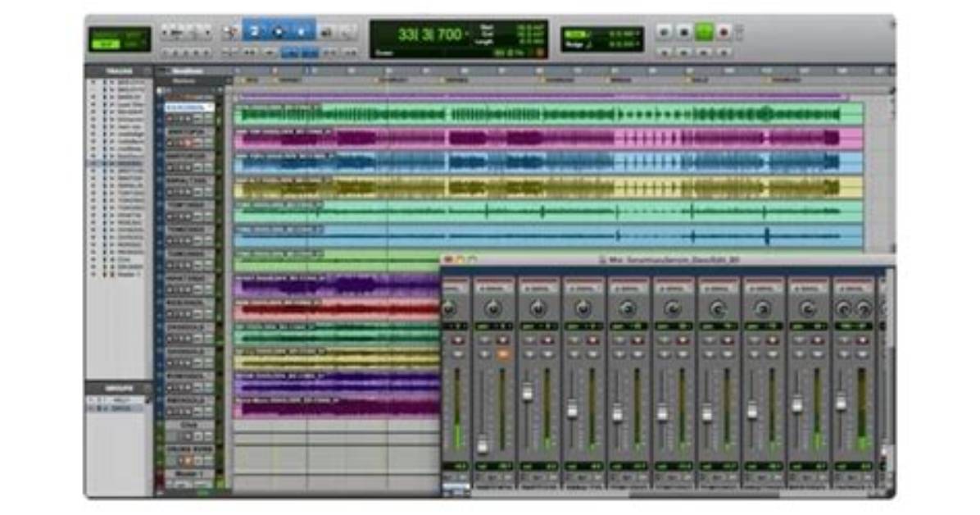Click the volume fader on the tenth Mix window strip

pyautogui.click(x=842, y=403)
